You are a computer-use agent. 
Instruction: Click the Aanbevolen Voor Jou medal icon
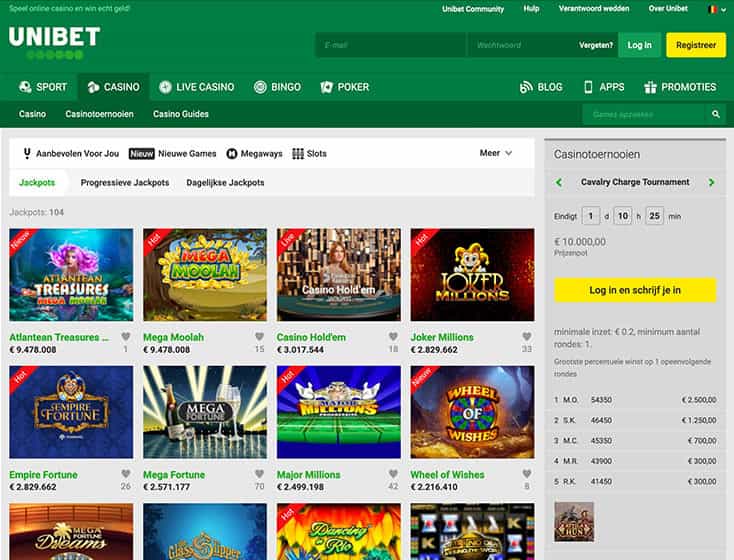pos(27,153)
